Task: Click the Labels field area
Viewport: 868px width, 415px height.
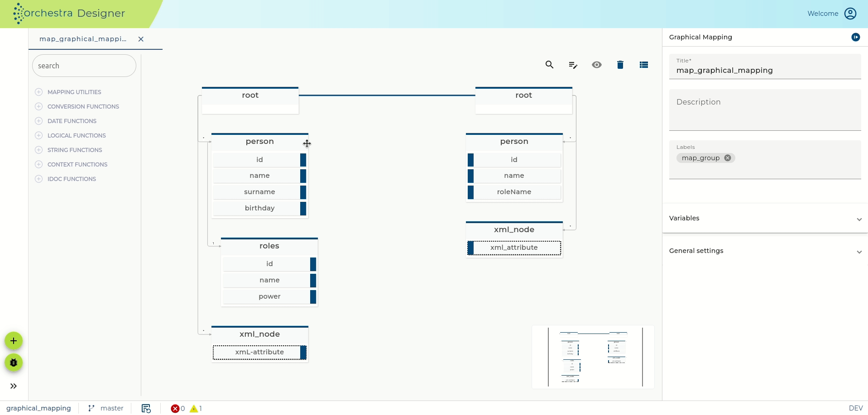Action: point(765,160)
